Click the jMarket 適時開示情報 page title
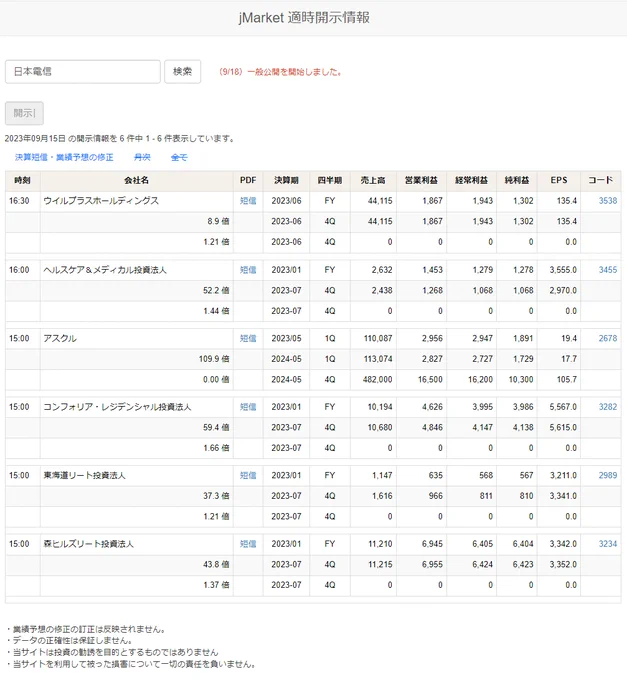 pos(304,18)
